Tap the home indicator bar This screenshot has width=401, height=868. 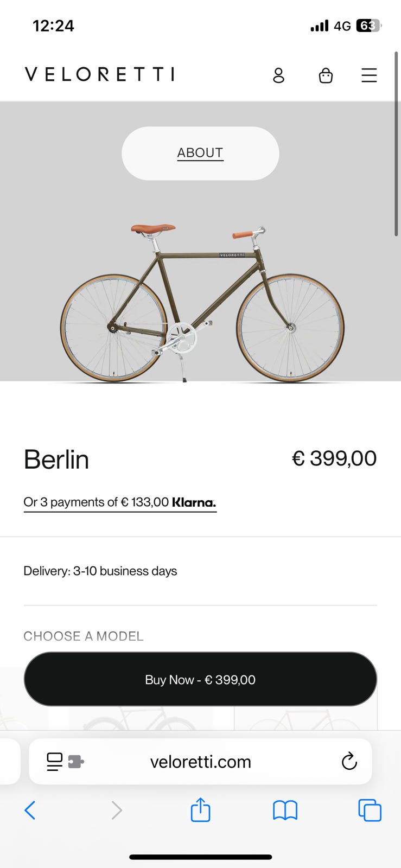(x=200, y=857)
